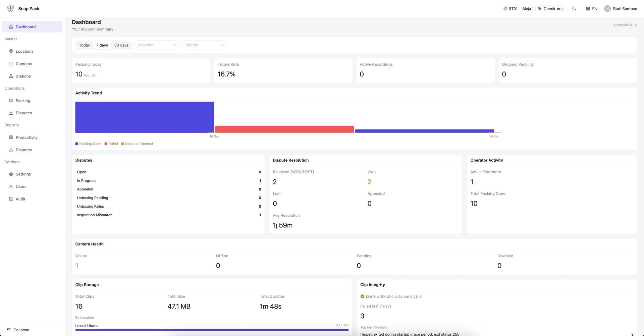Click the Inspection Mismatch disputes row
644x336 pixels.
pyautogui.click(x=169, y=215)
